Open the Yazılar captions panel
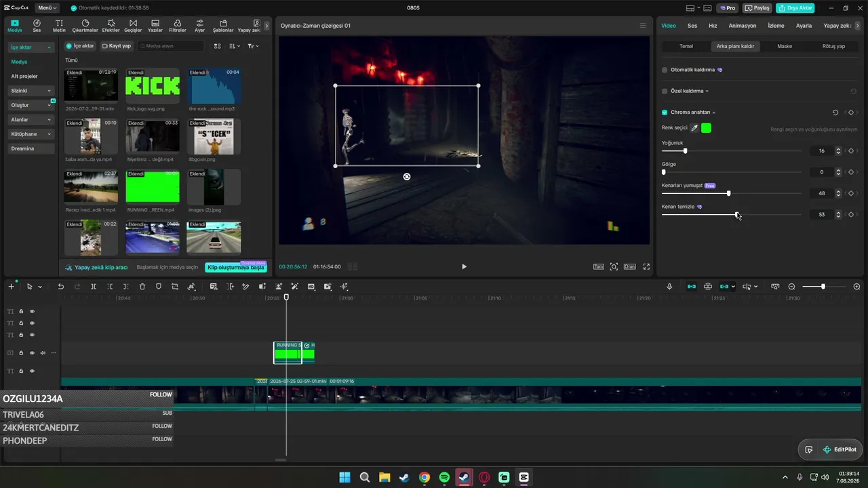868x488 pixels. (x=155, y=26)
